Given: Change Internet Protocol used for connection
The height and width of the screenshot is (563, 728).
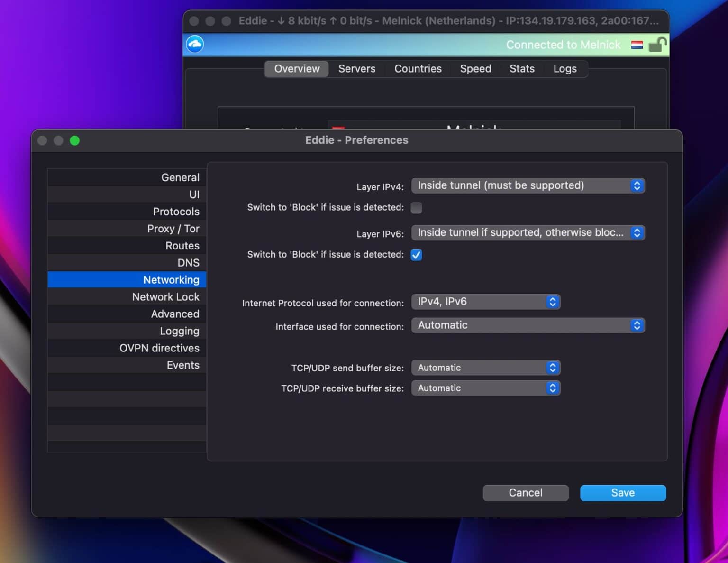Looking at the screenshot, I should [486, 302].
